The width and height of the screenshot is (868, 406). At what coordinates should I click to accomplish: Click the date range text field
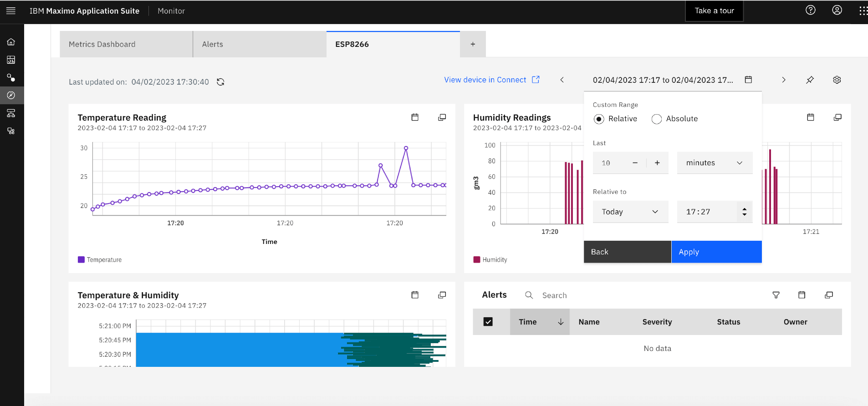point(663,80)
